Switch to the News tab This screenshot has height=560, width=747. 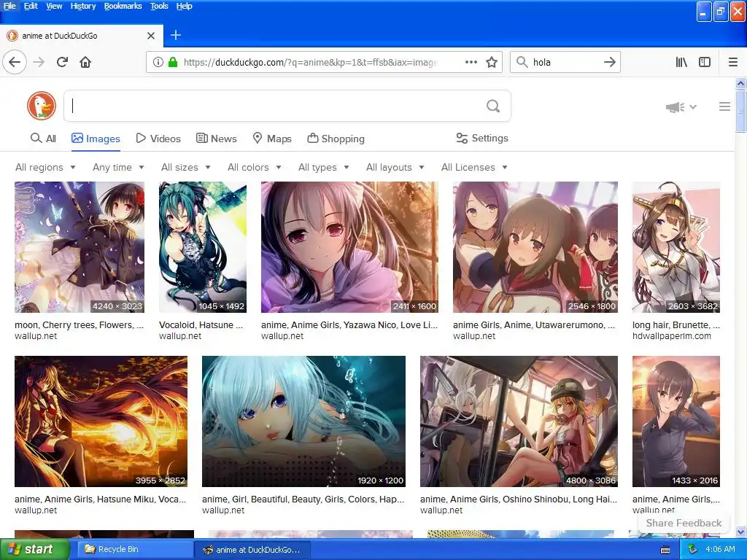click(216, 139)
